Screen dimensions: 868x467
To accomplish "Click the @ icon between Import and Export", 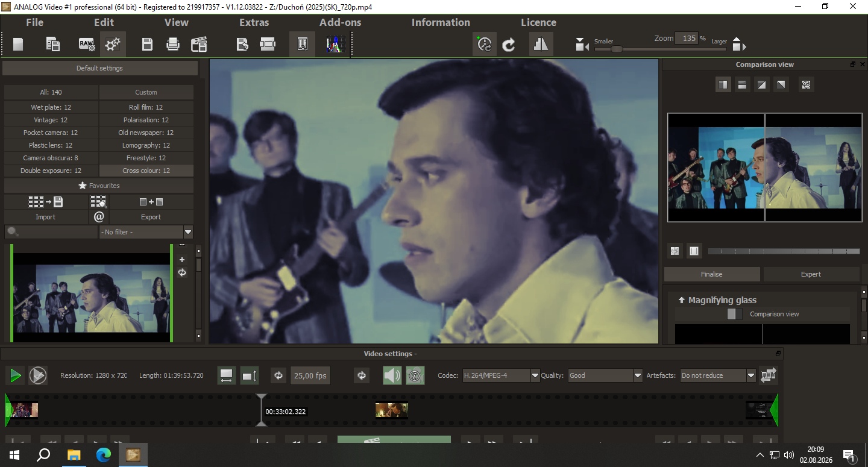I will (99, 217).
